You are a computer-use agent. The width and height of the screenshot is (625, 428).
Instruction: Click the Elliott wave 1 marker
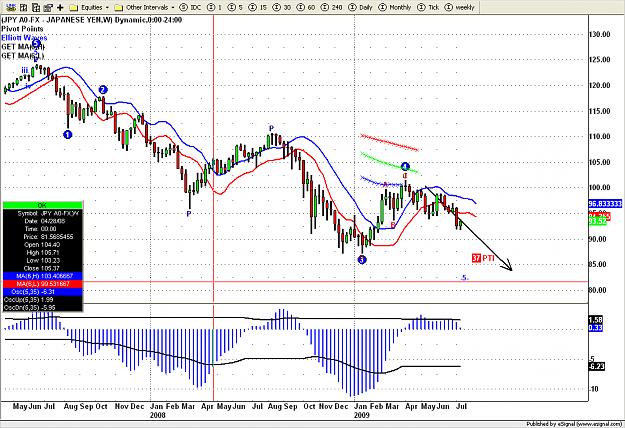(68, 135)
